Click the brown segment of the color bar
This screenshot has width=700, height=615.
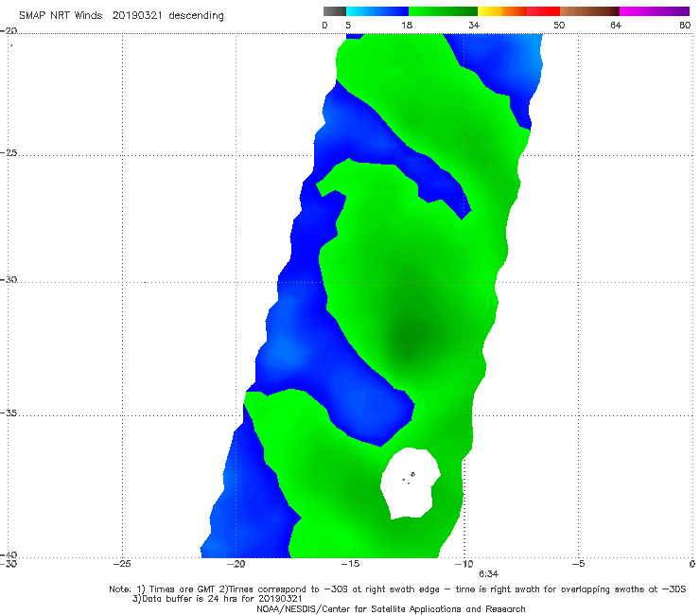589,11
